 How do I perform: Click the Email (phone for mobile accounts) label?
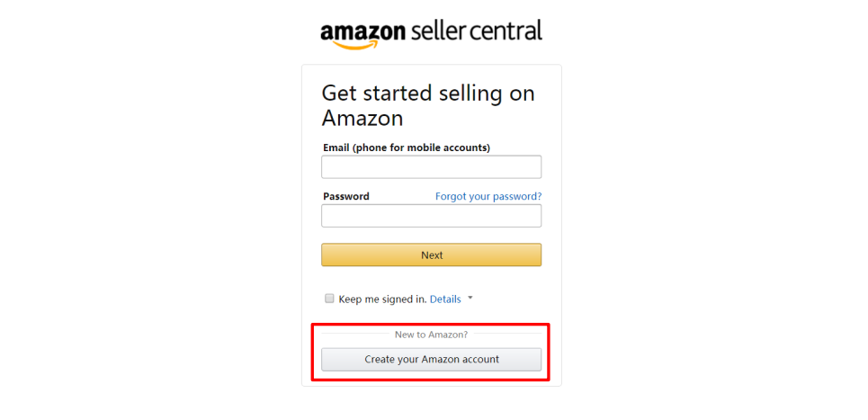[407, 147]
